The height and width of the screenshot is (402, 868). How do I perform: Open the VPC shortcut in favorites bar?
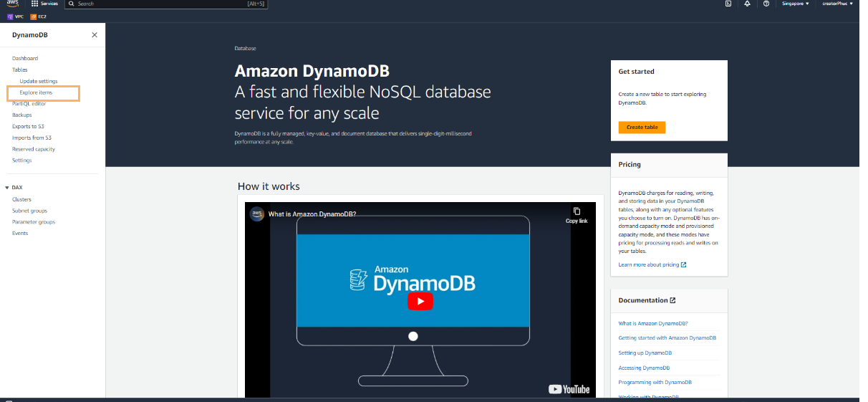pyautogui.click(x=16, y=16)
